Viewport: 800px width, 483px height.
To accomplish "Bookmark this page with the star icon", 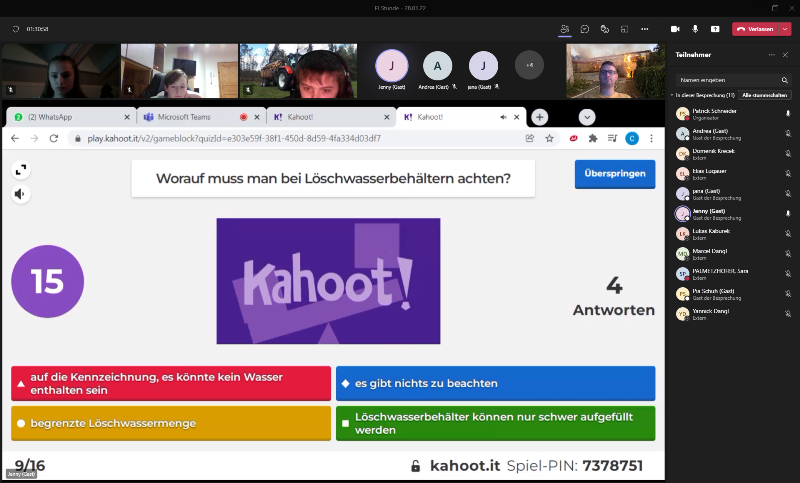I will [549, 138].
